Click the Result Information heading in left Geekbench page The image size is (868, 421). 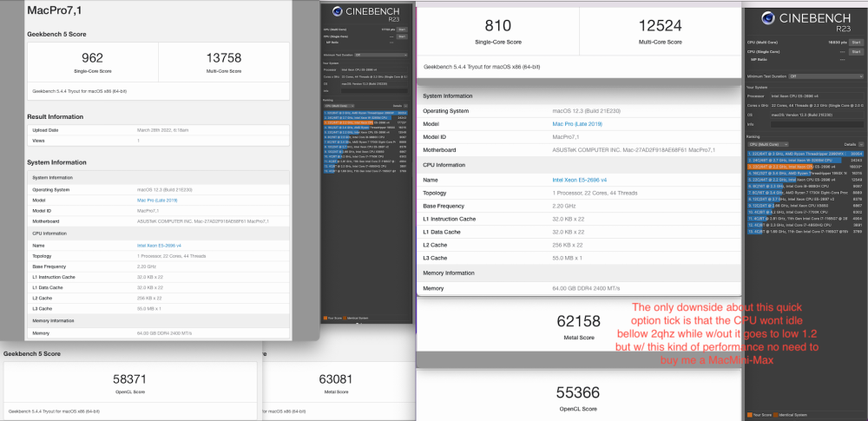pyautogui.click(x=56, y=117)
